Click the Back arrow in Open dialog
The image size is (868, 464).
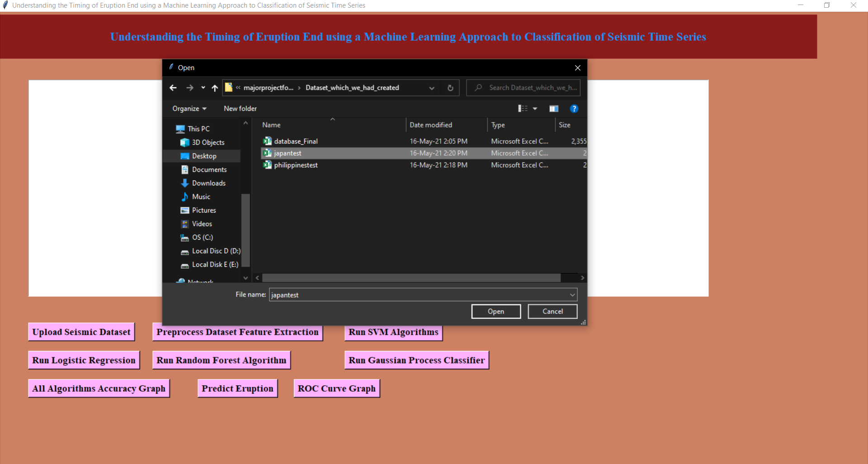173,88
